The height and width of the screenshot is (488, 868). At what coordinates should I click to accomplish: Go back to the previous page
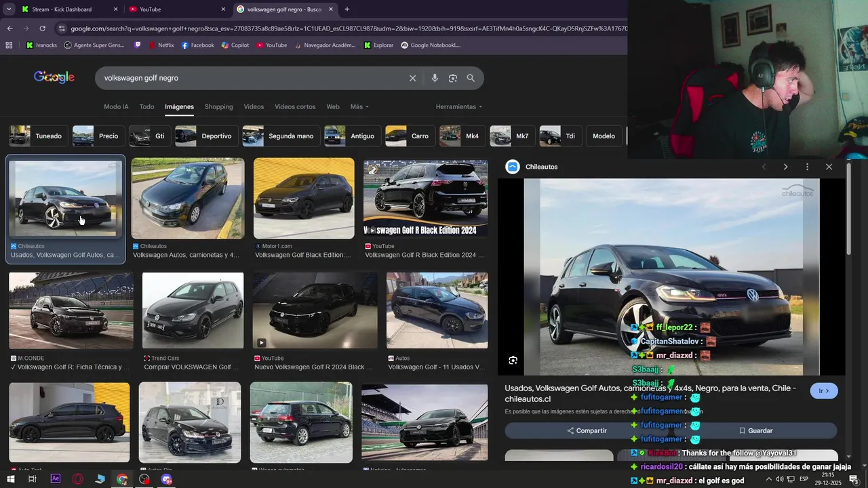coord(9,28)
